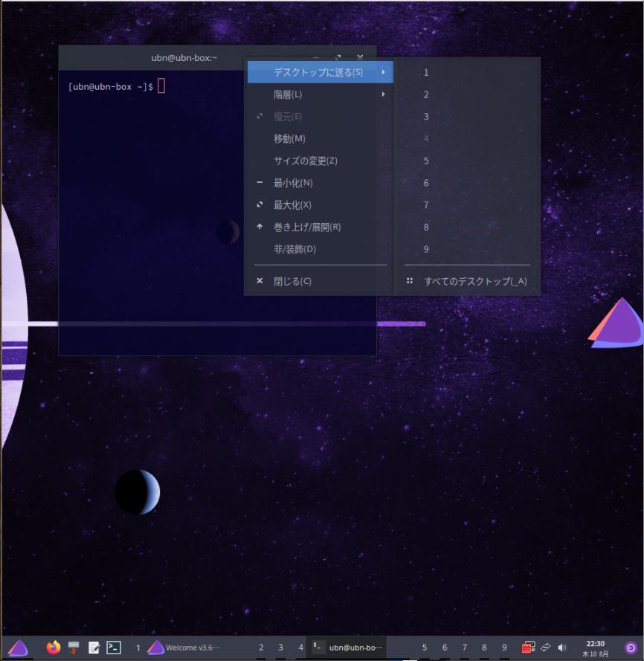Image resolution: width=644 pixels, height=661 pixels.
Task: Launch terminal from the panel launcher
Action: click(x=114, y=648)
